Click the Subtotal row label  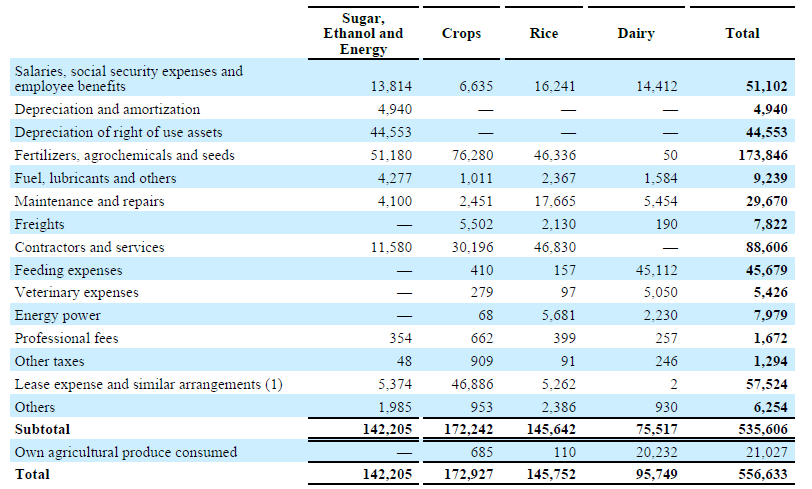click(x=43, y=428)
